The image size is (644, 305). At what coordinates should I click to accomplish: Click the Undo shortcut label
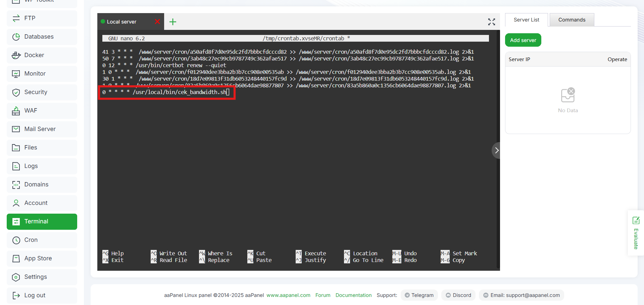410,253
